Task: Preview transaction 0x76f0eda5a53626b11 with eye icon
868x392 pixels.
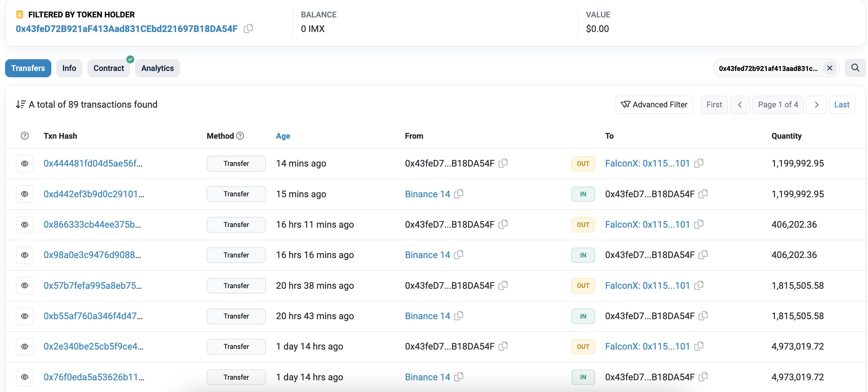Action: [25, 377]
